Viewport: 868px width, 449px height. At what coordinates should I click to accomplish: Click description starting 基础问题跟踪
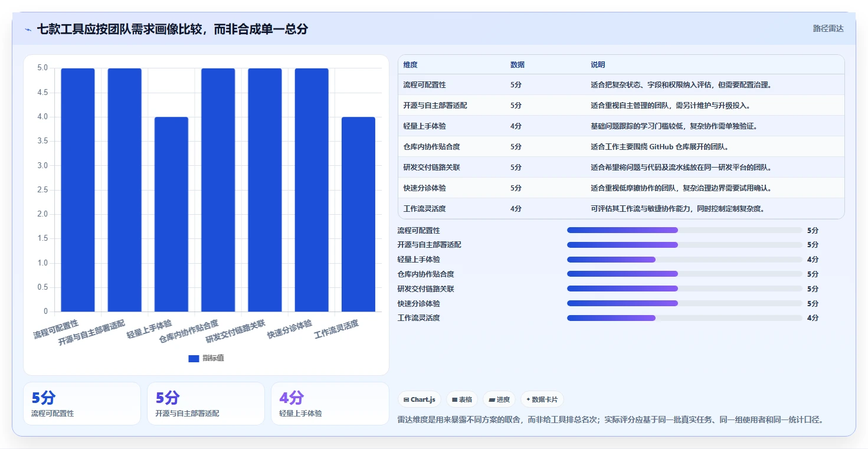tap(674, 126)
